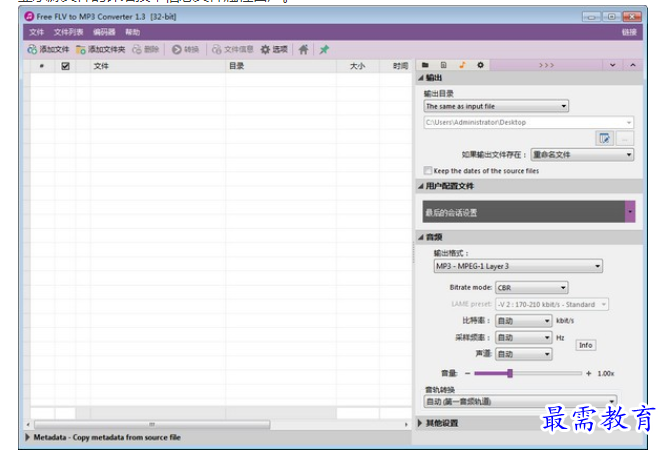The height and width of the screenshot is (450, 664).
Task: Open the 重命名文件 dropdown
Action: pos(582,155)
